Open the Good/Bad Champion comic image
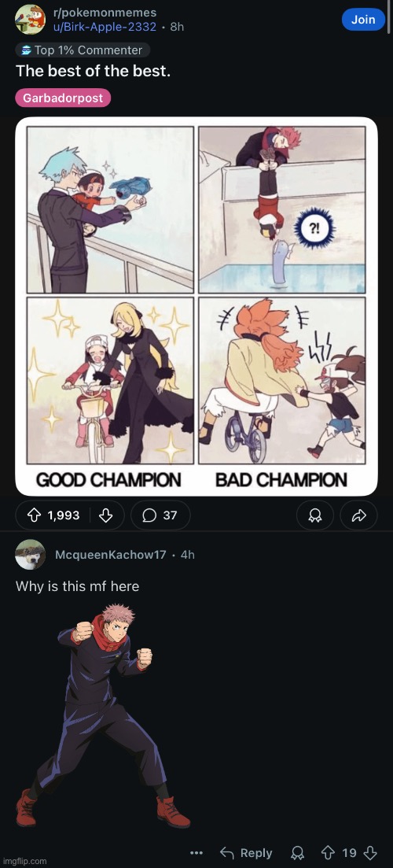 (x=196, y=306)
